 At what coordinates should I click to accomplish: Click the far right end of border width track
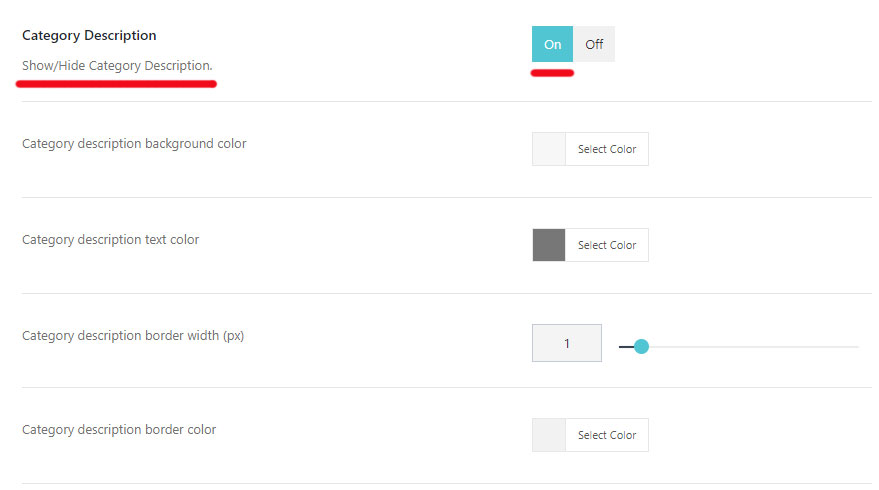857,347
